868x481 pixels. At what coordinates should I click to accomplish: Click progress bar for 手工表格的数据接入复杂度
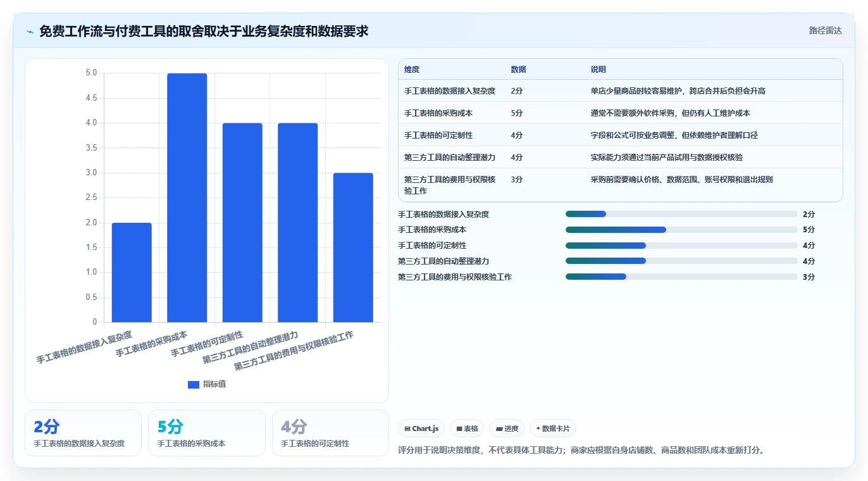point(681,214)
